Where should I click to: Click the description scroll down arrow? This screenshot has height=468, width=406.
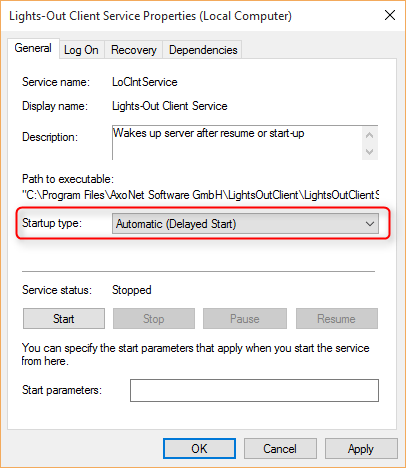click(x=369, y=152)
